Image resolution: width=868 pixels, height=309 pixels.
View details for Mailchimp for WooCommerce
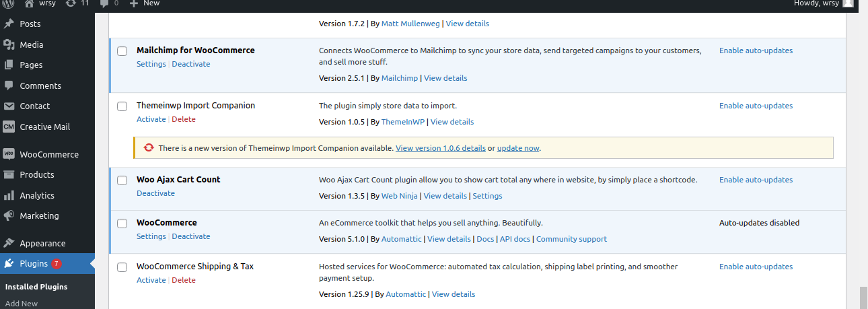(x=445, y=78)
